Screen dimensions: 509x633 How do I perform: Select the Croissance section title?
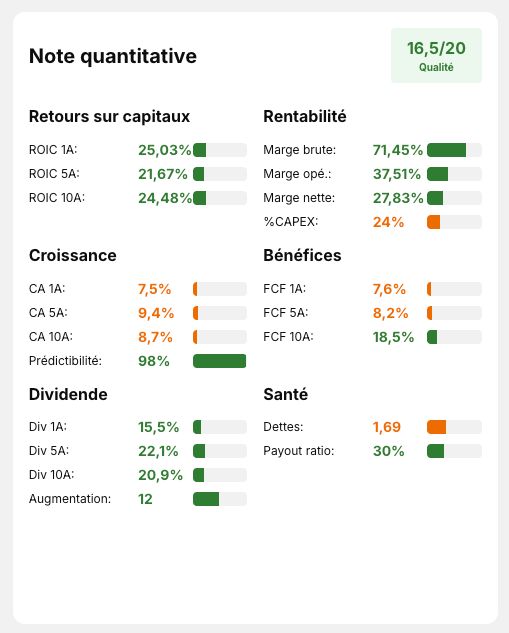pos(73,255)
